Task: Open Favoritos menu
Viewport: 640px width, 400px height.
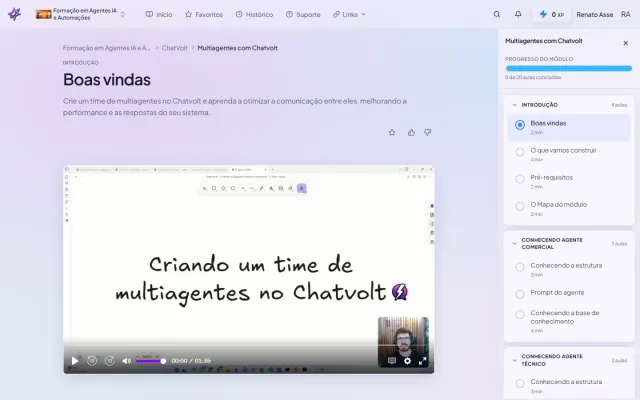Action: click(x=204, y=14)
